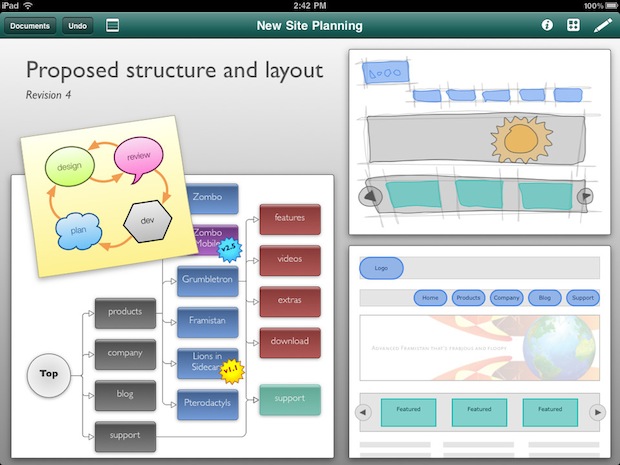Select the last Featured box
The image size is (620, 465).
point(550,412)
